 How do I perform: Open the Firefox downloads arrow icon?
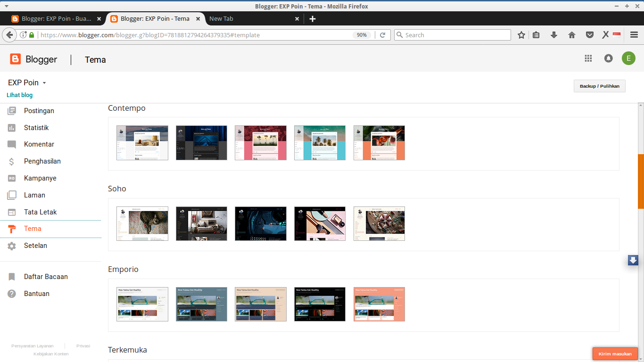click(x=554, y=35)
